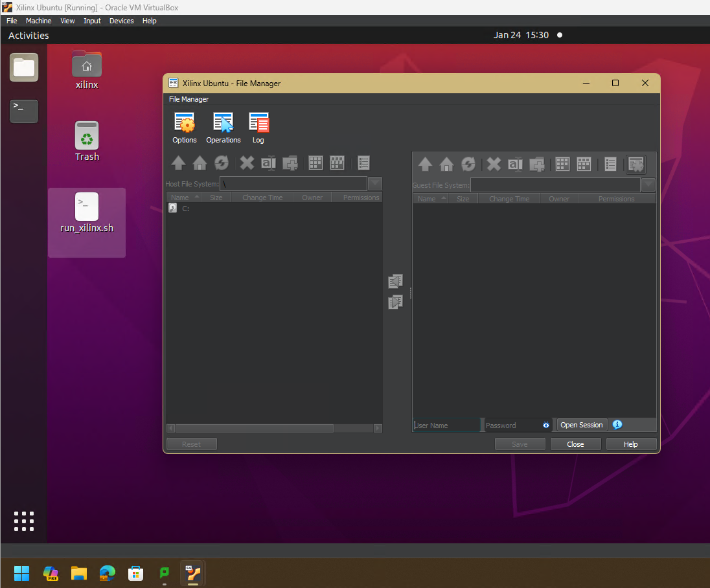Open VirtualBox Machine menu
The width and height of the screenshot is (710, 588).
(38, 21)
